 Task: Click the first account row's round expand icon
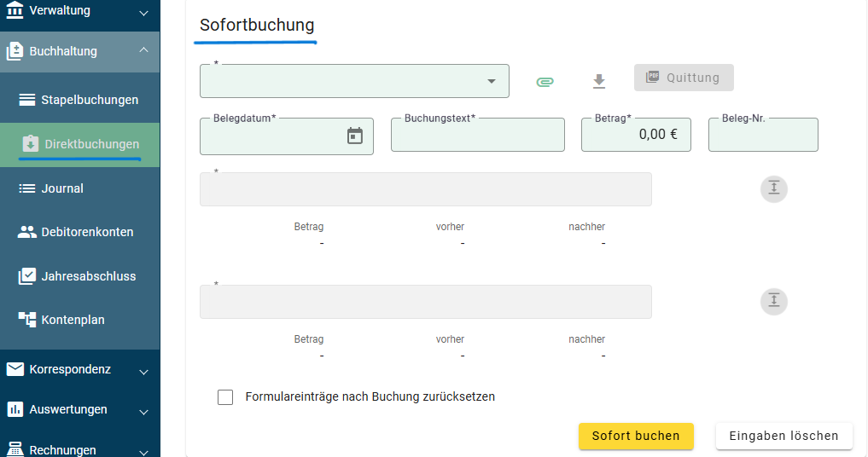[773, 189]
